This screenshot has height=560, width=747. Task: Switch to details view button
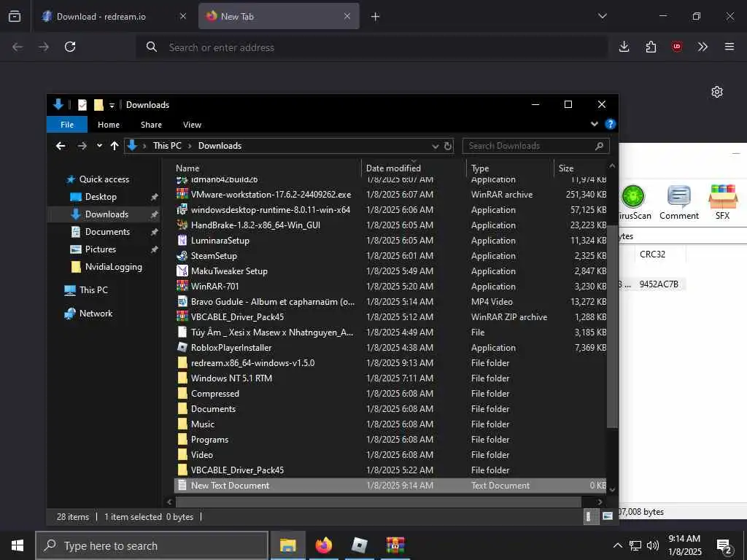[x=589, y=516]
